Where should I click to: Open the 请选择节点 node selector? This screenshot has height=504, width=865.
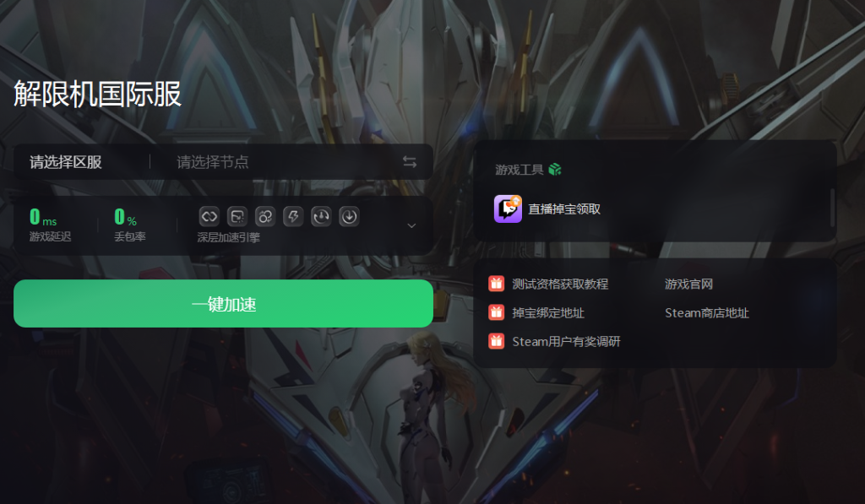(212, 161)
